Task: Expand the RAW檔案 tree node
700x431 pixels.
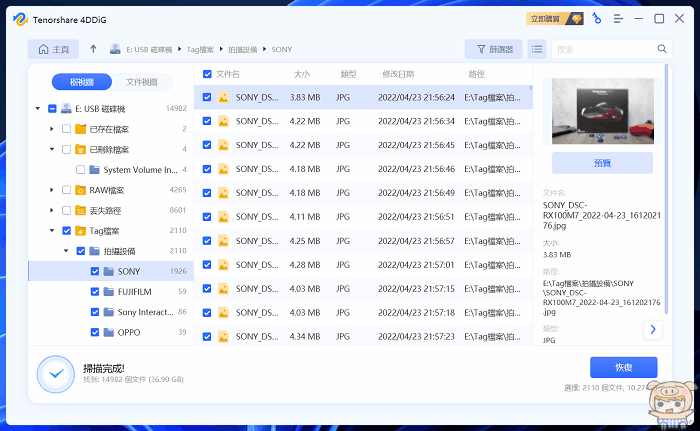Action: (x=52, y=189)
